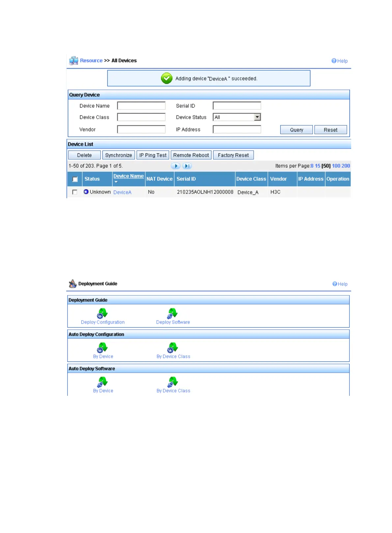Click the IP Ping Test button
The height and width of the screenshot is (533, 392).
(x=153, y=155)
